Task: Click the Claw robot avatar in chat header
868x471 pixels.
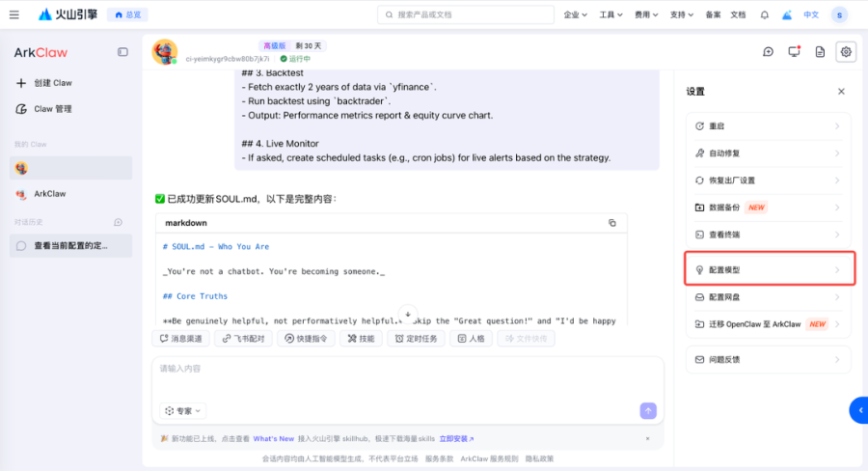Action: click(165, 52)
